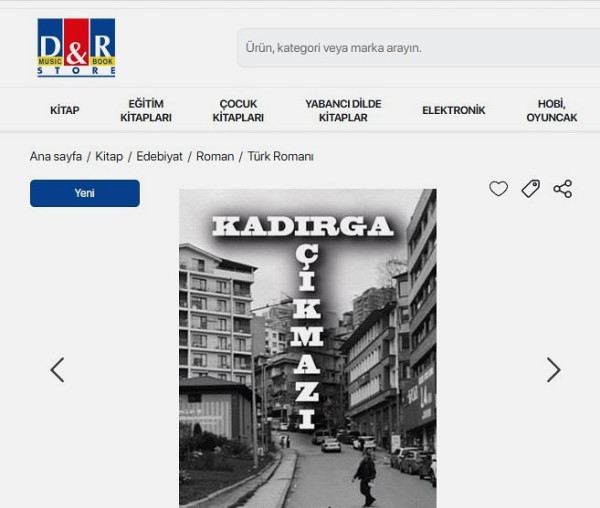The height and width of the screenshot is (508, 600).
Task: Go to Edebiyat breadcrumb link
Action: [159, 156]
